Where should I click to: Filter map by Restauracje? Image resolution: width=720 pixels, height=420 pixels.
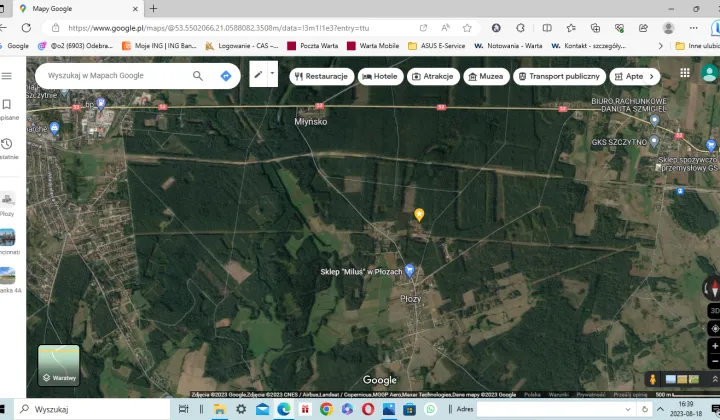(x=320, y=76)
